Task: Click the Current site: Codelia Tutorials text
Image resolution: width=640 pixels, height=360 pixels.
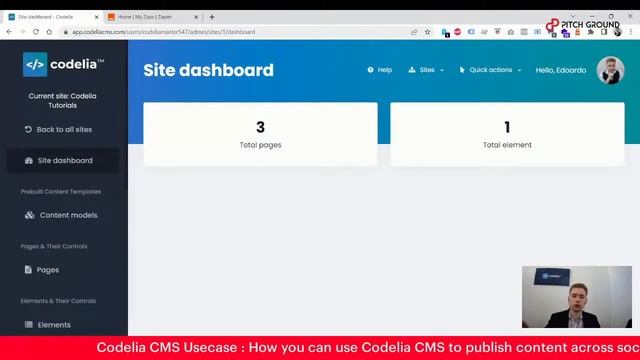Action: coord(62,100)
